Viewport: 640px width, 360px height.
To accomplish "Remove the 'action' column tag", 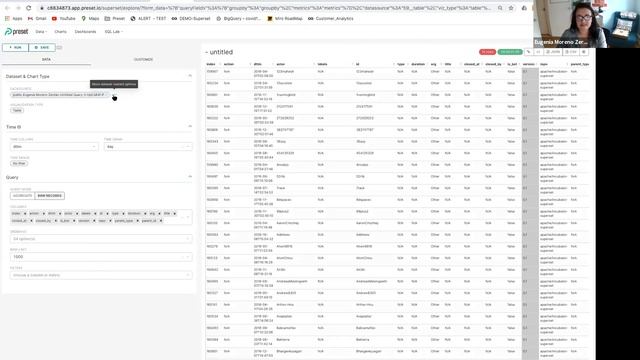I will (43, 213).
